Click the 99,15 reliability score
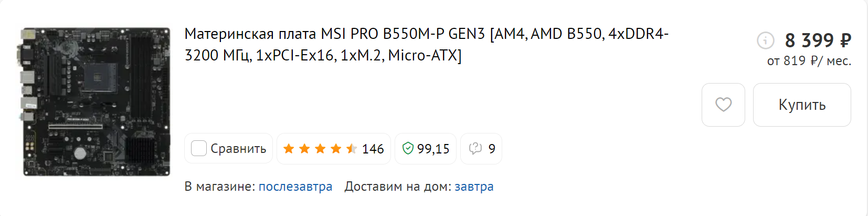Screen dimensions: 868x216 (433, 149)
